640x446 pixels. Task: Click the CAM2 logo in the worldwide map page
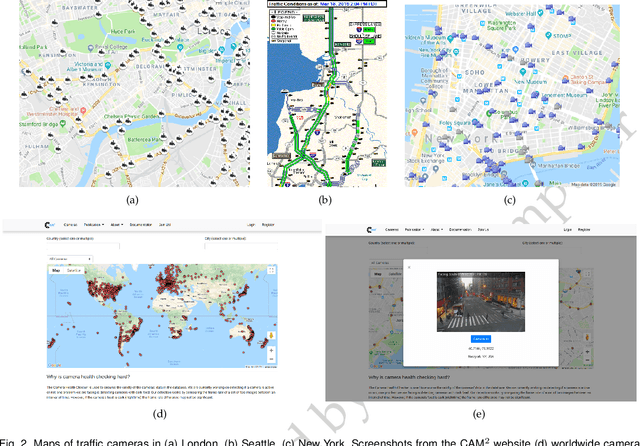(x=50, y=225)
